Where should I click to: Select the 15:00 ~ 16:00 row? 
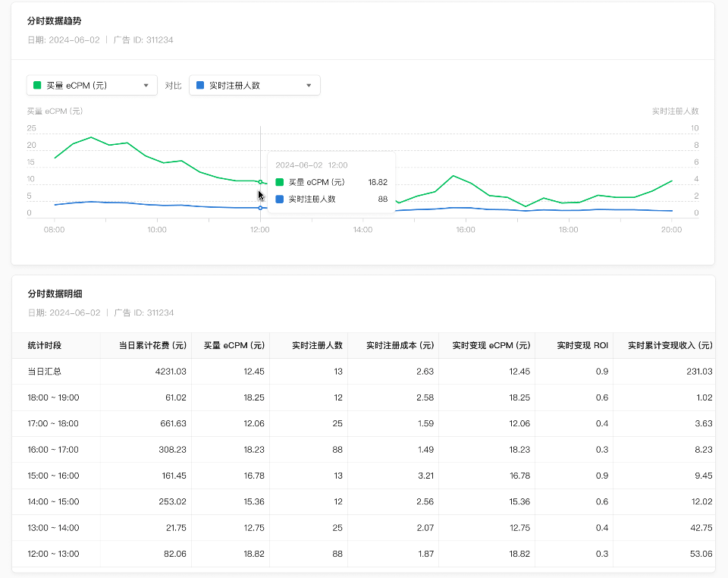363,476
